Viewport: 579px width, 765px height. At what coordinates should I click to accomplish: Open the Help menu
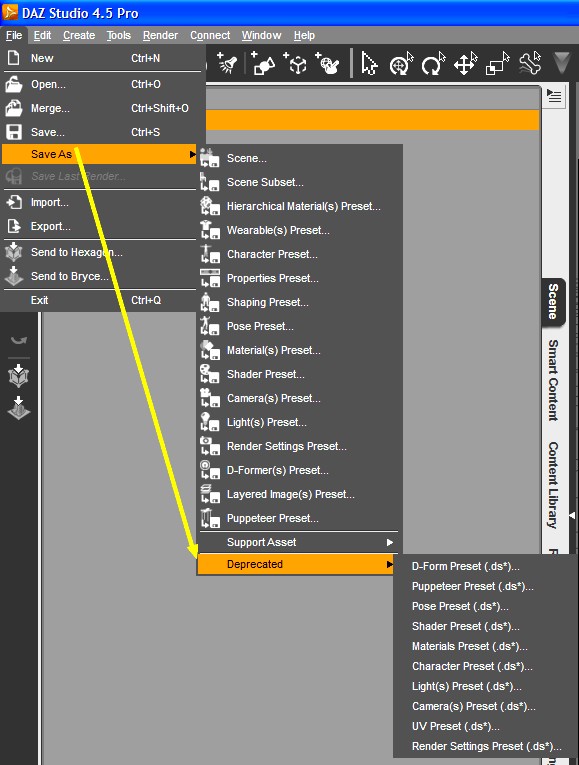pyautogui.click(x=304, y=36)
